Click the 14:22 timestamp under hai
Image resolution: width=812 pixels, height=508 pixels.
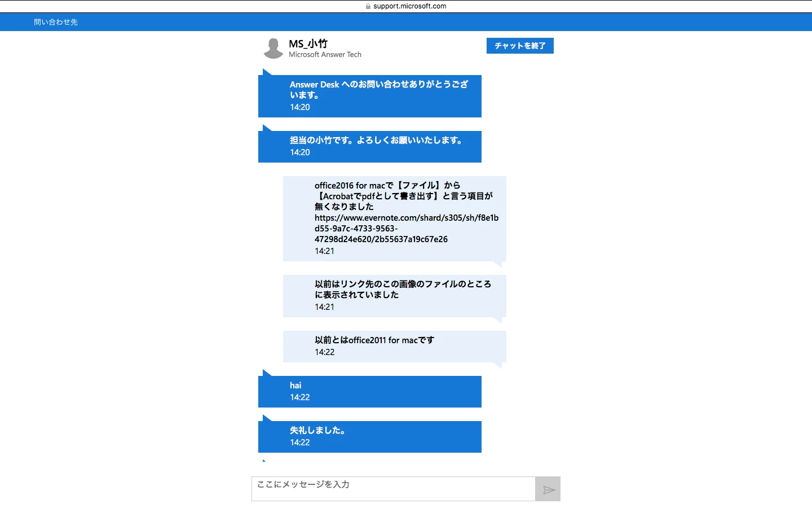(299, 397)
